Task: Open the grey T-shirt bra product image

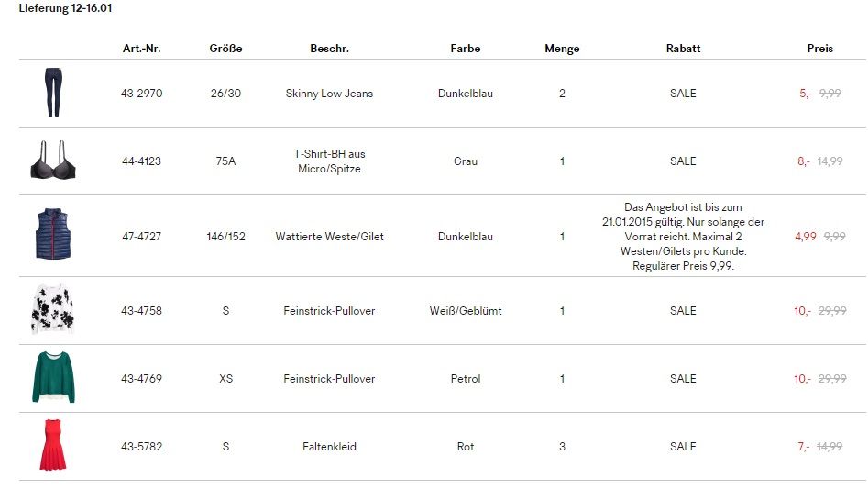Action: 51,161
